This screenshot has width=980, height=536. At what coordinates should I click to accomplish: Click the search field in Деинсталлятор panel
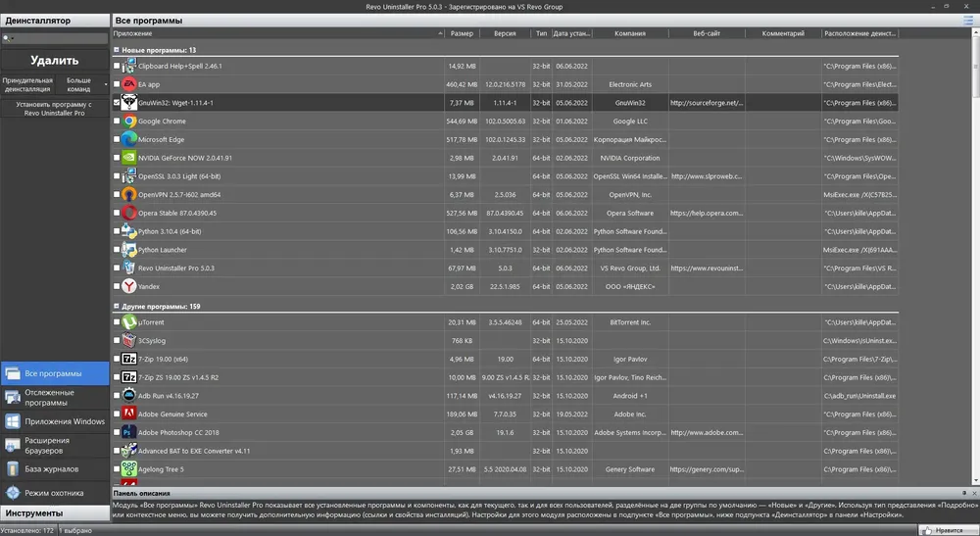pos(55,39)
